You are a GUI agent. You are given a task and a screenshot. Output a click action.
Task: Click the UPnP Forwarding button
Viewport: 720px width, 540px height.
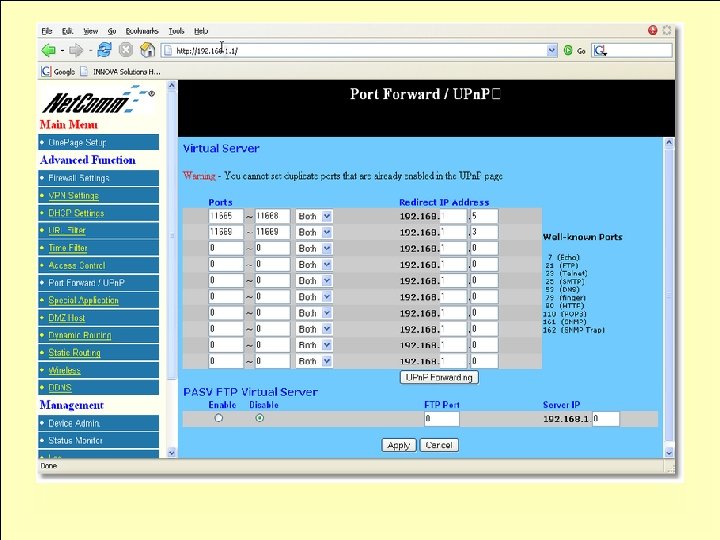click(x=439, y=377)
